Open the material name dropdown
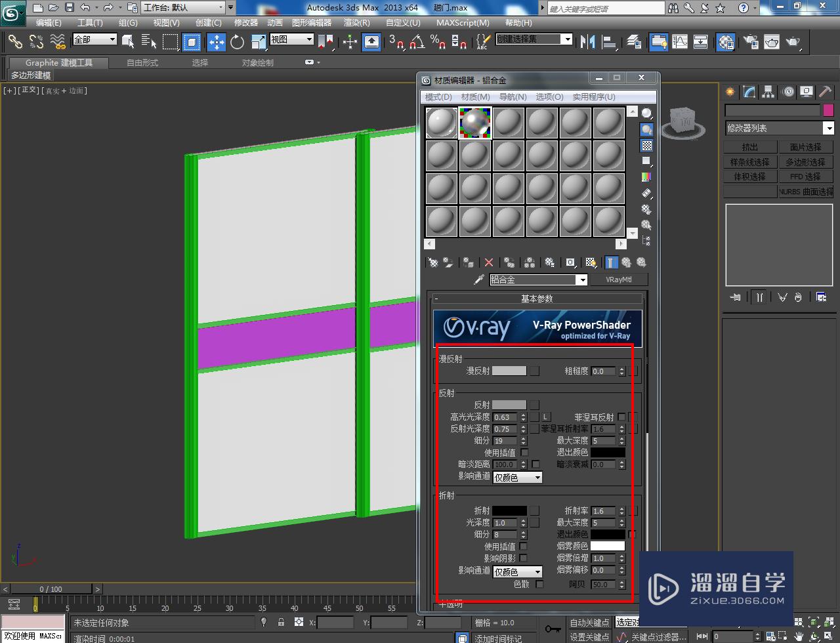The image size is (840, 643). click(538, 280)
